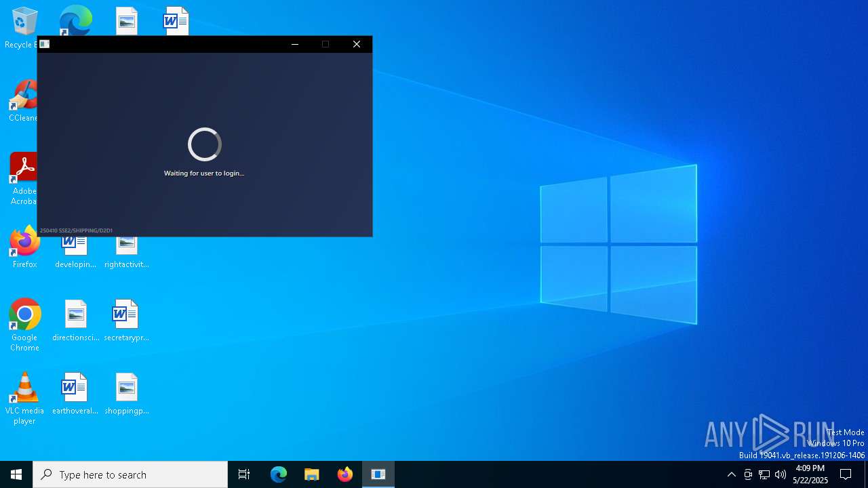Open the Windows Start menu
The height and width of the screenshot is (488, 868).
(16, 474)
